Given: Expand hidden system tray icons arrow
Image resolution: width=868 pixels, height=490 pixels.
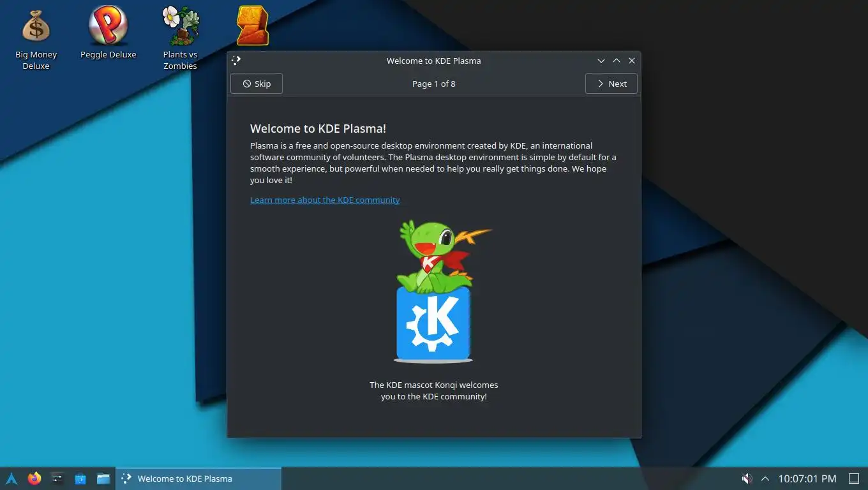Looking at the screenshot, I should 765,479.
